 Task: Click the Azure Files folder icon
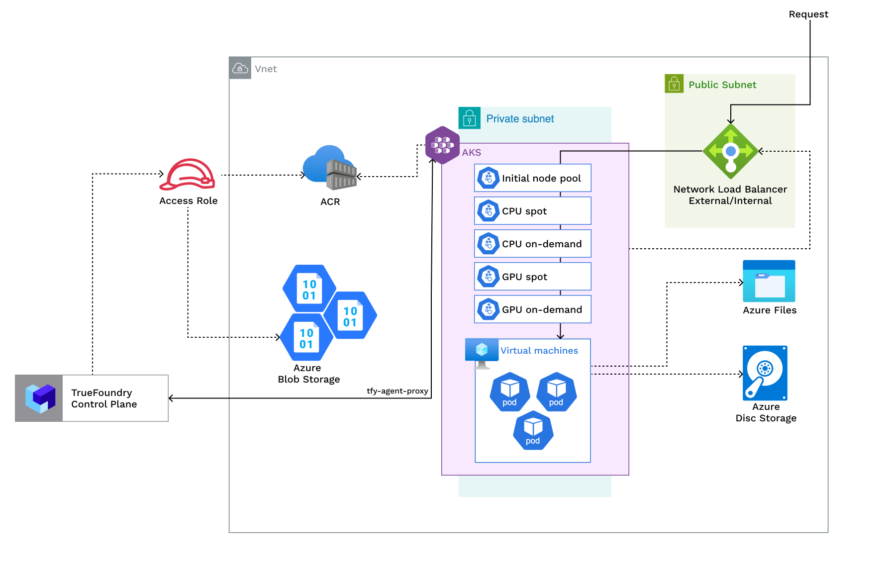click(x=769, y=281)
